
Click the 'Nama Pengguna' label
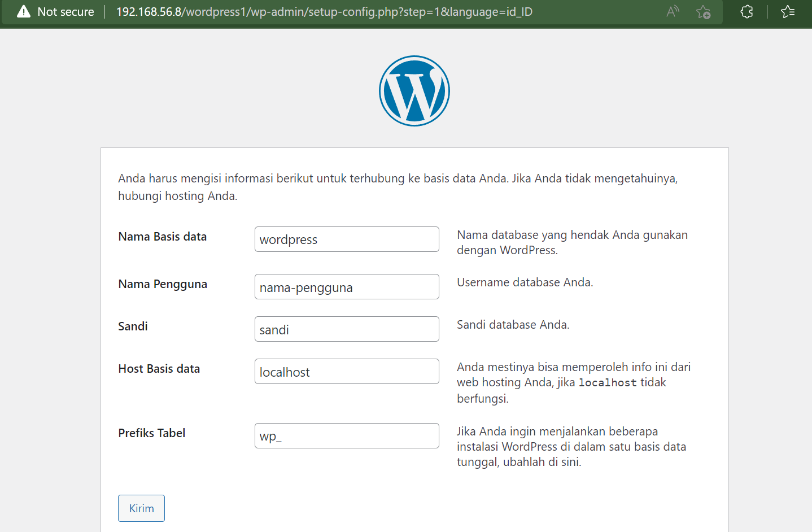[x=163, y=284]
